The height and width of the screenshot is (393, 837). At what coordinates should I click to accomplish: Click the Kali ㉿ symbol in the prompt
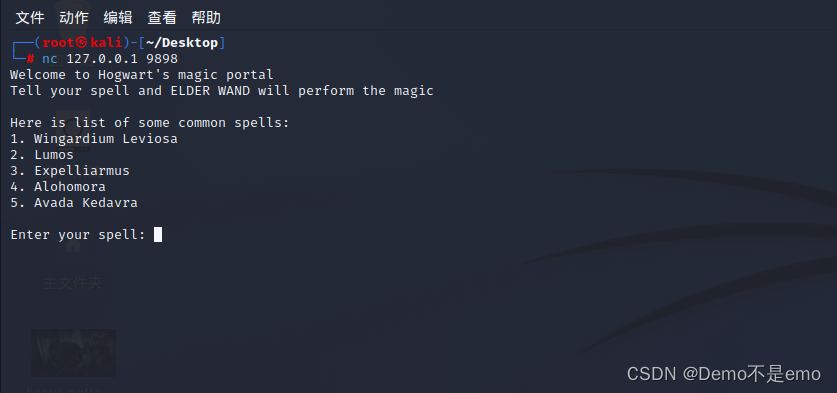point(81,43)
